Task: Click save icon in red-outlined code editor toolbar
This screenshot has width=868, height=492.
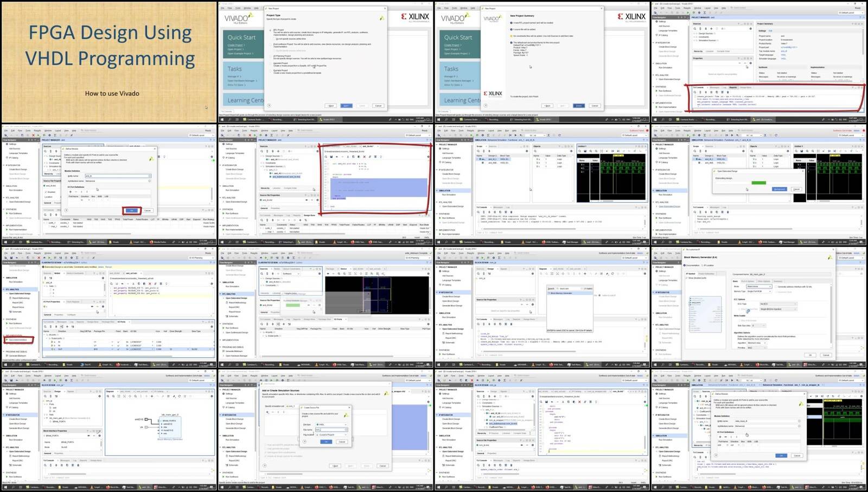Action: (x=331, y=157)
